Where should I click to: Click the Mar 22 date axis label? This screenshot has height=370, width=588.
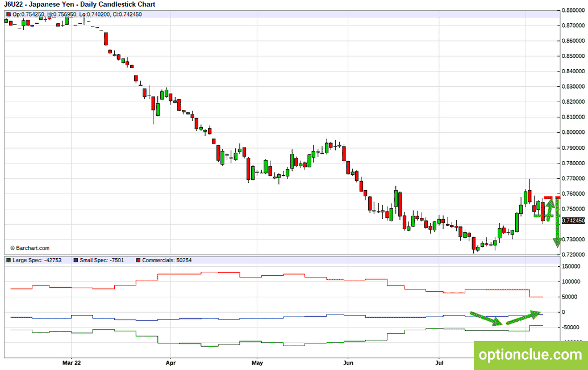pyautogui.click(x=71, y=363)
